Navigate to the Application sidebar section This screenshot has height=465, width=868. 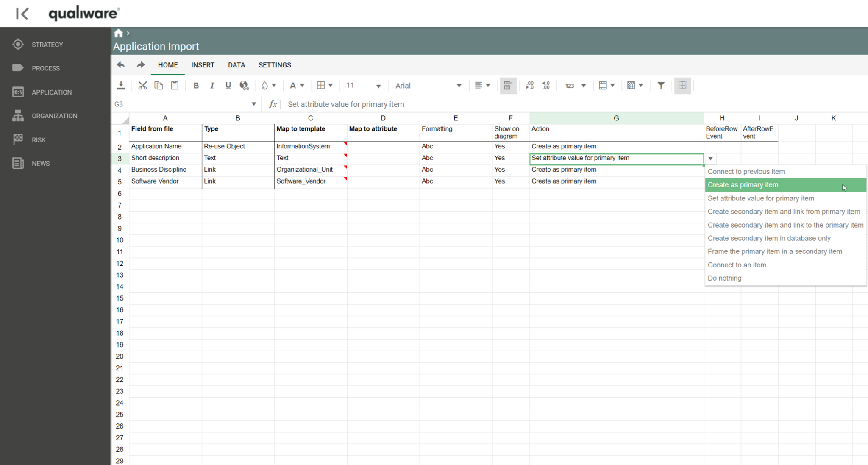(x=51, y=92)
